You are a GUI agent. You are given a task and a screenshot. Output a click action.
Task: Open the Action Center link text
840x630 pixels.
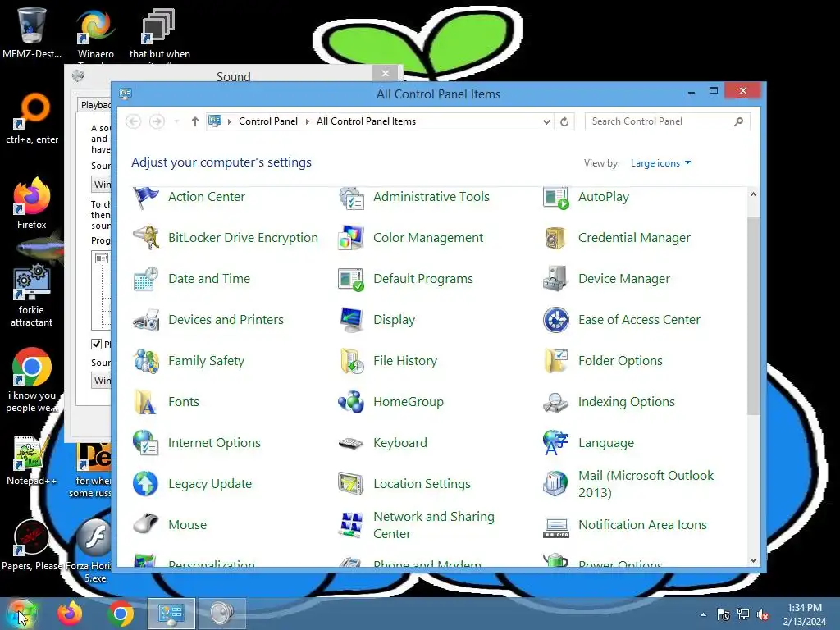(206, 197)
